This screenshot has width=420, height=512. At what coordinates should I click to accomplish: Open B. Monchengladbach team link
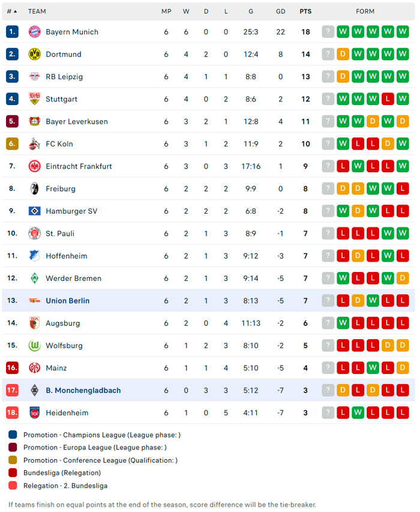coord(83,391)
